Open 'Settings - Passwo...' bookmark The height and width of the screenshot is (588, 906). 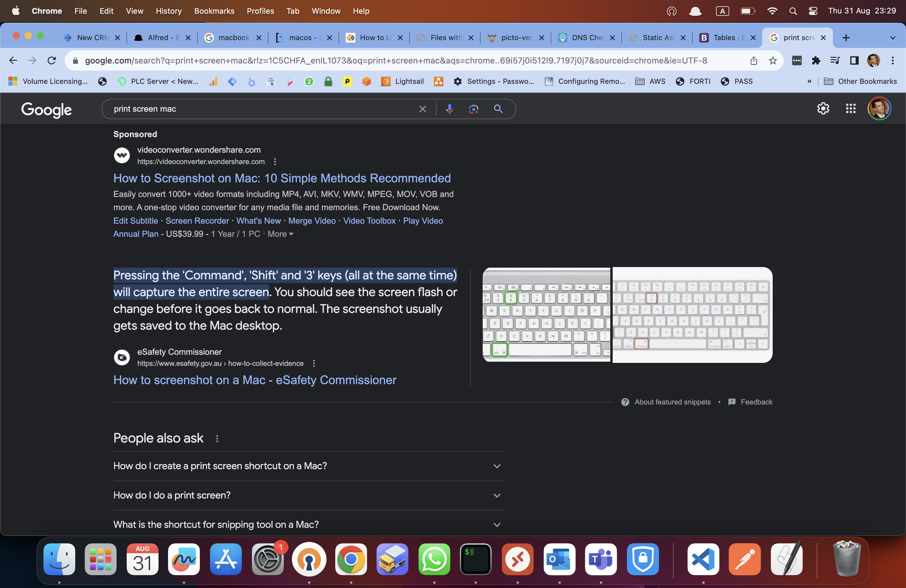(x=493, y=81)
